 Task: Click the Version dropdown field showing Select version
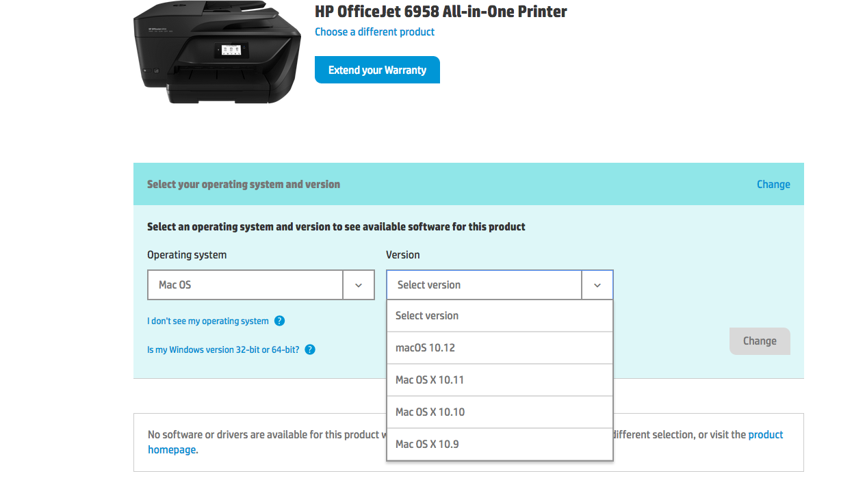tap(500, 284)
